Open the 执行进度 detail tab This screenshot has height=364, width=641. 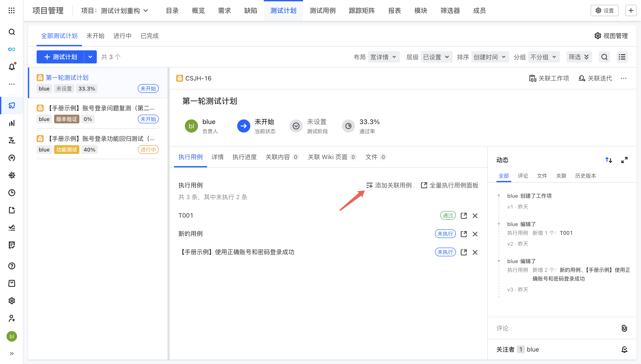coord(244,157)
